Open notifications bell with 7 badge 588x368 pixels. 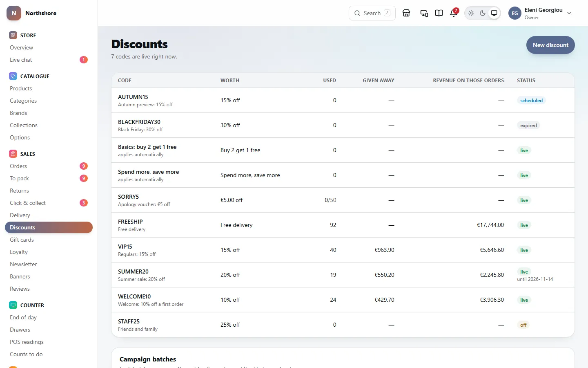tap(454, 13)
